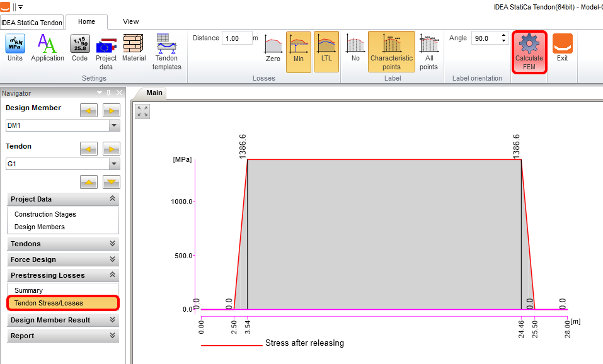Image resolution: width=603 pixels, height=364 pixels.
Task: Open Project data in the ribbon
Action: point(106,52)
